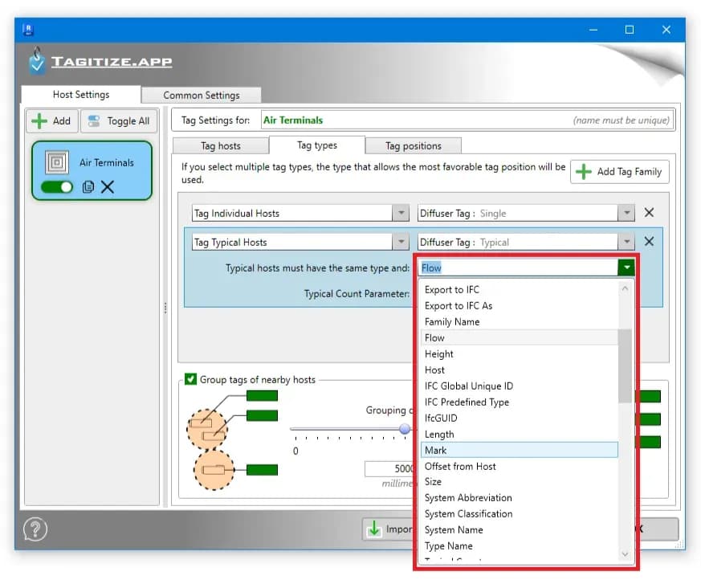This screenshot has width=701, height=588.
Task: Collapse the Flow parameter dropdown arrow
Action: [626, 267]
